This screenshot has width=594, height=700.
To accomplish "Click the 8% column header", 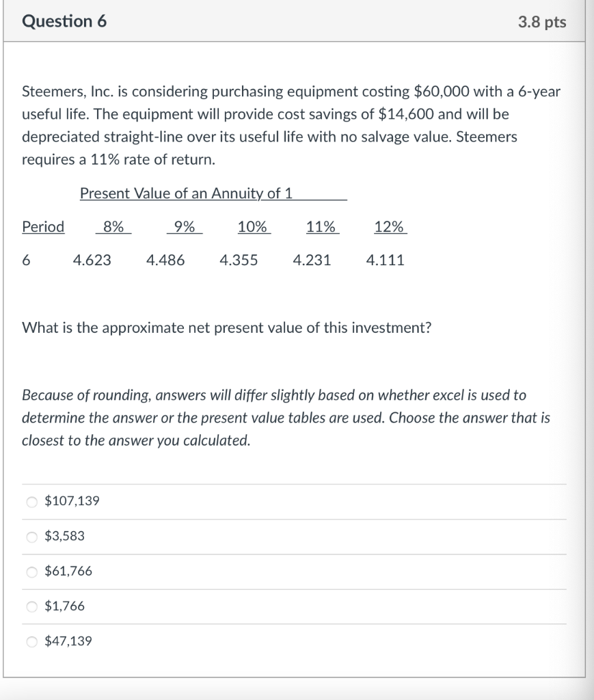I will pos(113,227).
